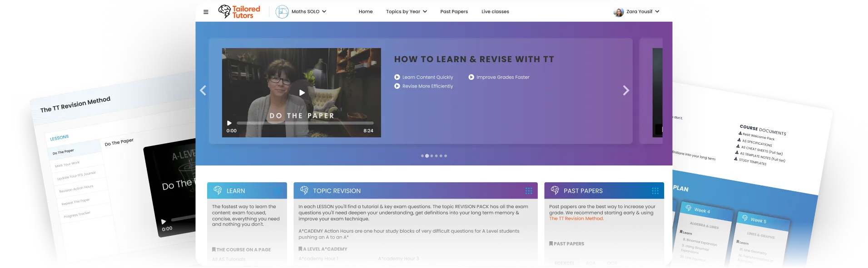The height and width of the screenshot is (268, 868).
Task: Select the second carousel pagination dot
Action: 427,156
